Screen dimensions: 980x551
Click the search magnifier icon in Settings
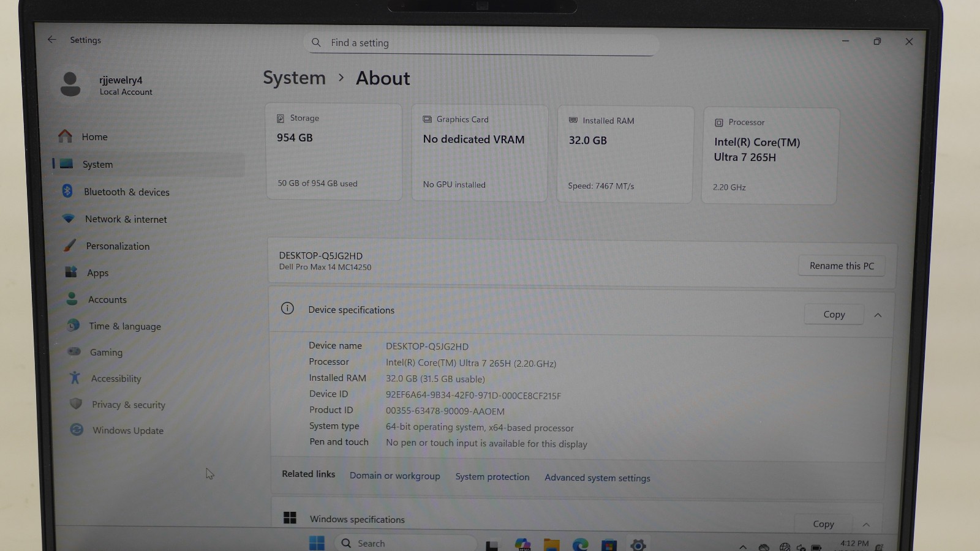316,42
